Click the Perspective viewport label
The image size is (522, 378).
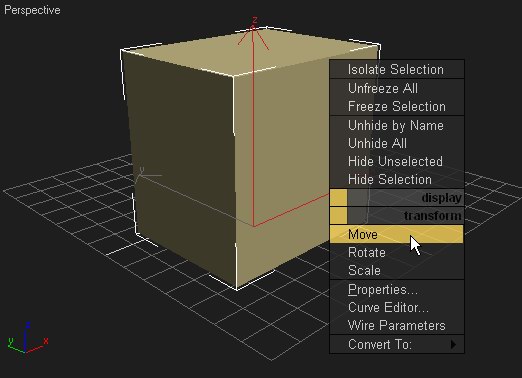(32, 10)
